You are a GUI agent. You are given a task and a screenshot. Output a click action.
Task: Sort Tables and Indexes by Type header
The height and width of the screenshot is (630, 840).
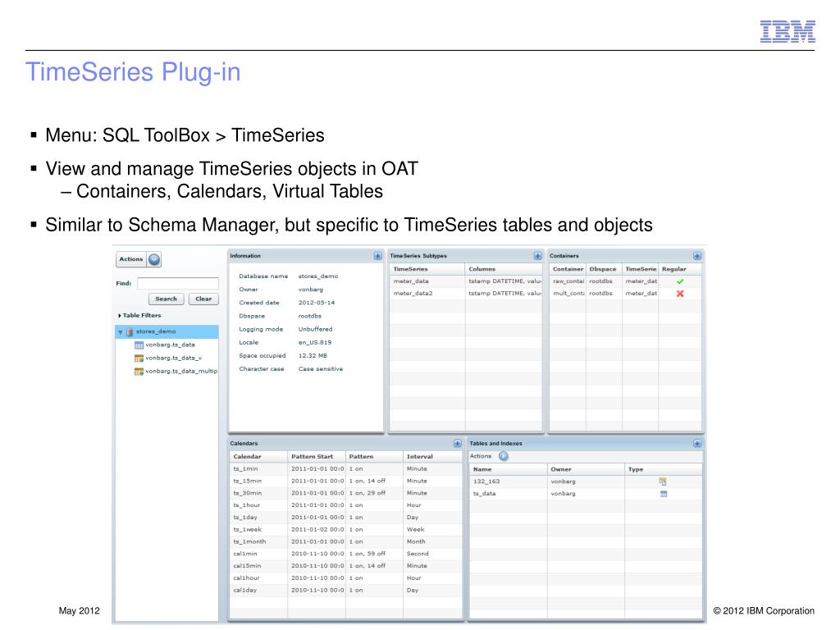click(663, 469)
